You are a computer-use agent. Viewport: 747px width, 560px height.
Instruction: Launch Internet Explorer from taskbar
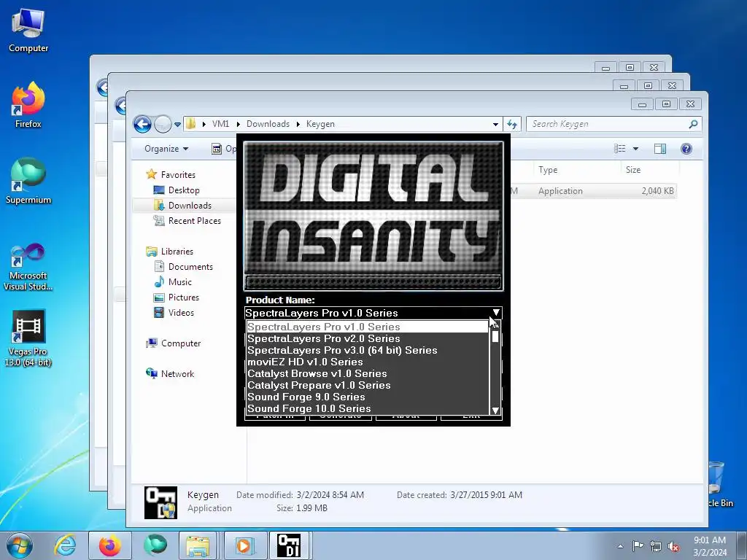(65, 545)
